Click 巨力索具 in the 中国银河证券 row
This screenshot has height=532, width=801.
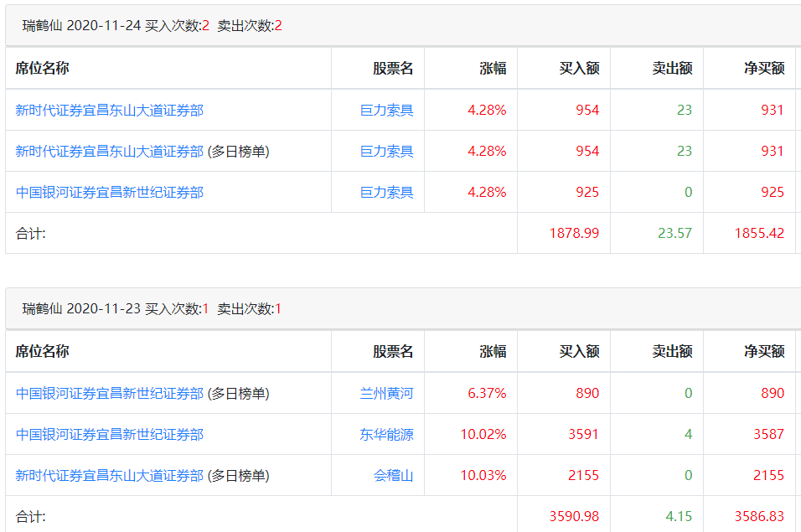point(386,192)
